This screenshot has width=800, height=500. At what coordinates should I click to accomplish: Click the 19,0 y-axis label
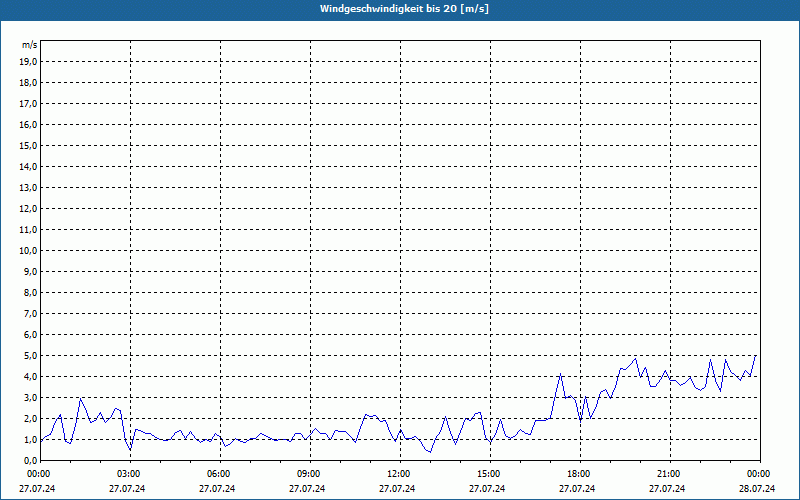29,62
